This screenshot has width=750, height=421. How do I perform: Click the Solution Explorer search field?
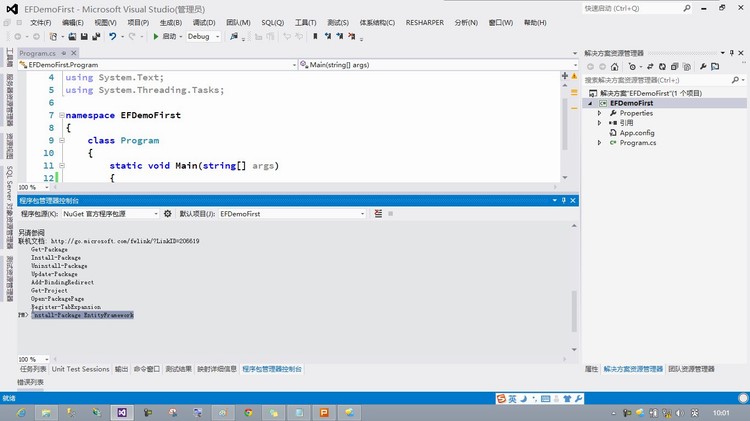(x=657, y=80)
